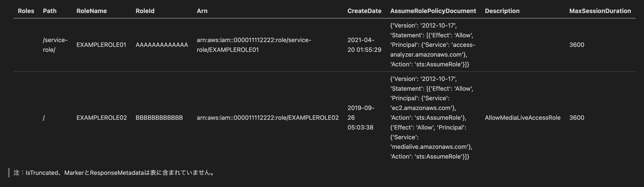Select the EXAMPLEROLE01 role name cell
This screenshot has width=644, height=187.
[101, 45]
